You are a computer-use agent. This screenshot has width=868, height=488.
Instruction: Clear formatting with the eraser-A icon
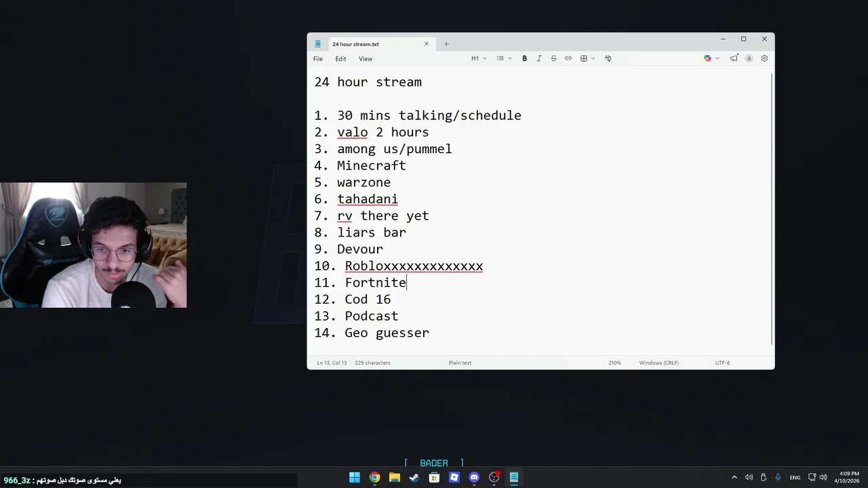[x=608, y=58]
